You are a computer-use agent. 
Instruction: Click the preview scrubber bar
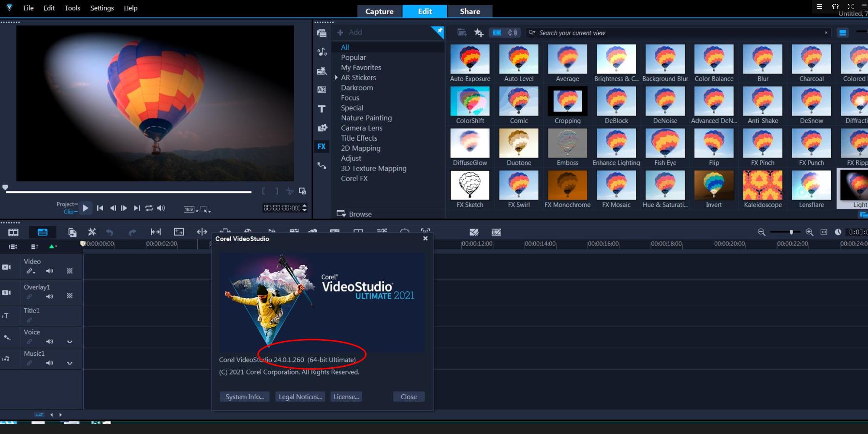tap(129, 192)
